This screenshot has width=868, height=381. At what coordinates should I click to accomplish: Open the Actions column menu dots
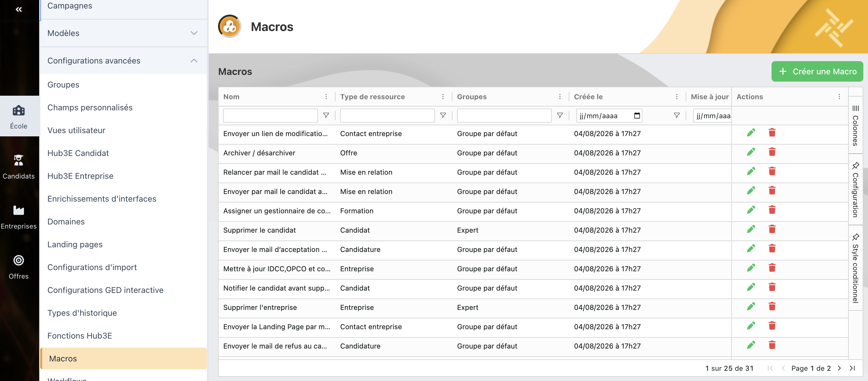(839, 97)
